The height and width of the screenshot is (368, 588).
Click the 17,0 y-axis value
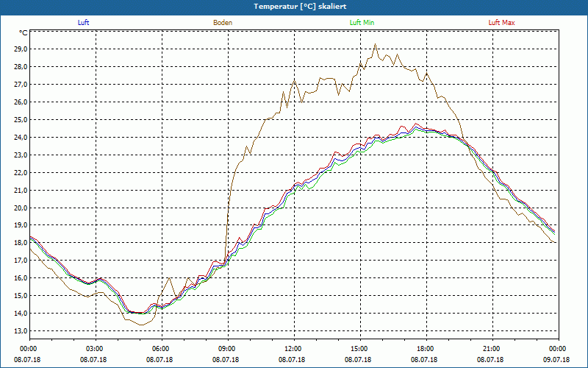tap(21, 261)
